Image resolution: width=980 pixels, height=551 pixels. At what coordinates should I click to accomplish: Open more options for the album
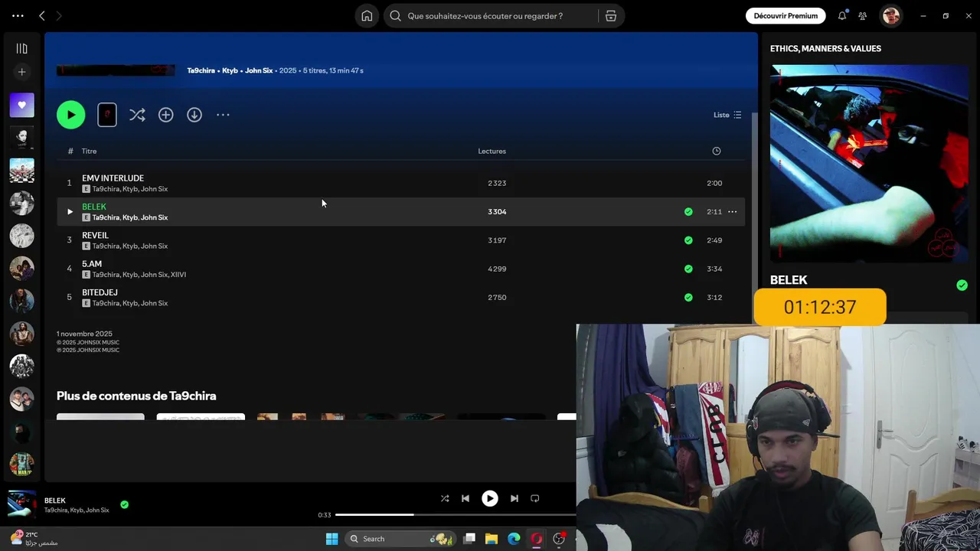tap(223, 115)
